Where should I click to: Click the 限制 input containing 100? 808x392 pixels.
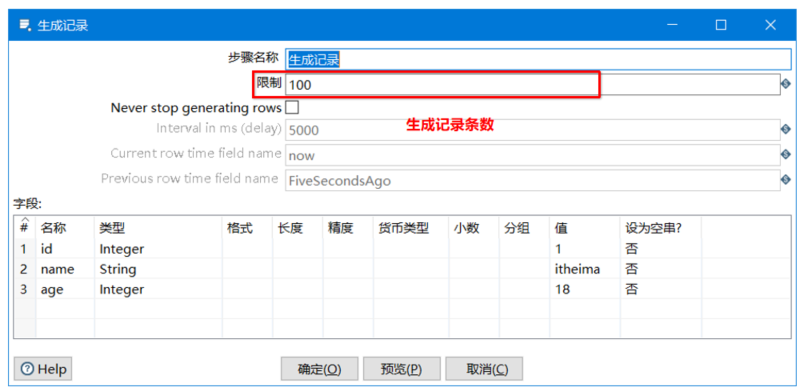(533, 84)
